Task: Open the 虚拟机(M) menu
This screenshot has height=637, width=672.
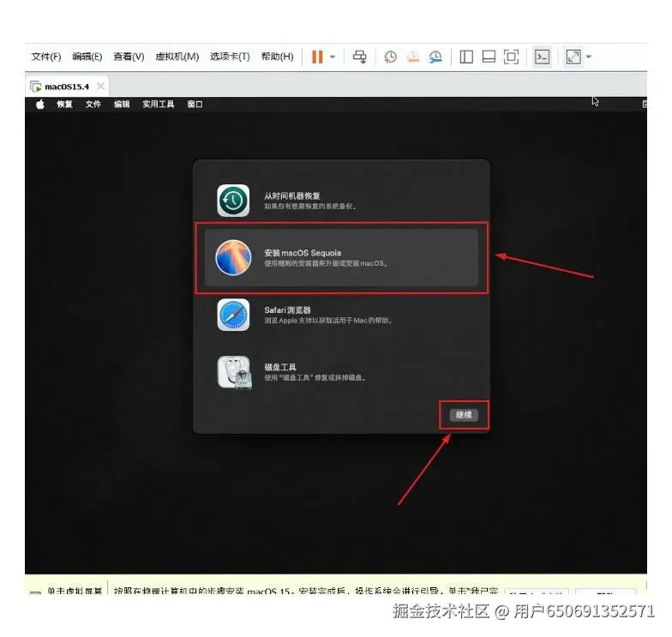Action: 177,57
